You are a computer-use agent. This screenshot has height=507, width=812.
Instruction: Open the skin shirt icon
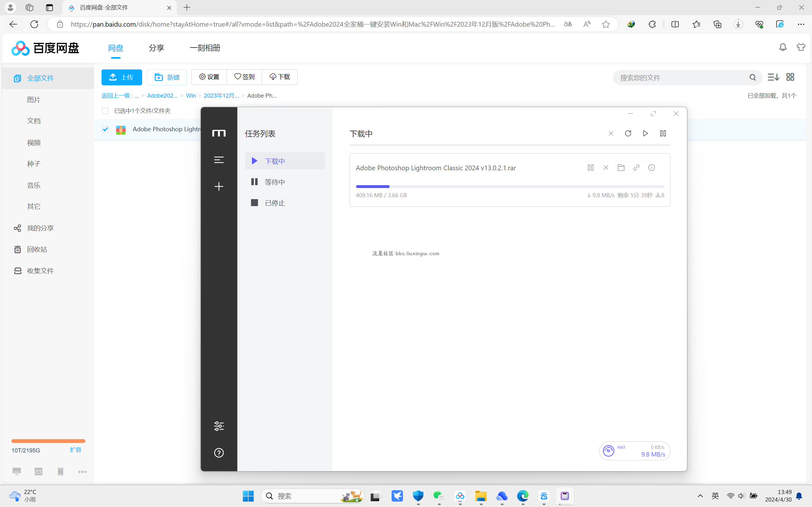[801, 47]
